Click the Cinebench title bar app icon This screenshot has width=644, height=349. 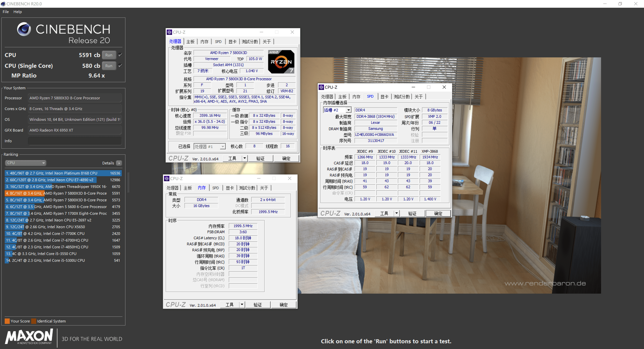pos(3,4)
